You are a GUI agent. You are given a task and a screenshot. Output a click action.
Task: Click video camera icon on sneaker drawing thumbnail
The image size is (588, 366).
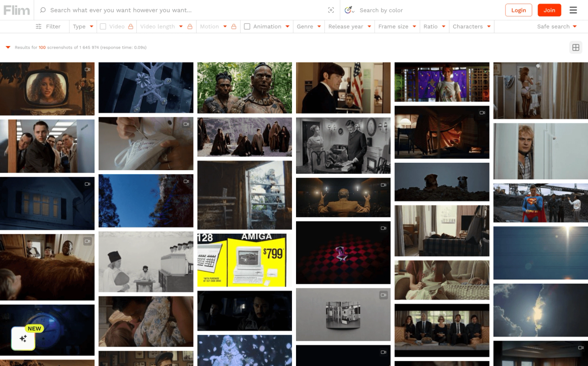click(x=186, y=124)
